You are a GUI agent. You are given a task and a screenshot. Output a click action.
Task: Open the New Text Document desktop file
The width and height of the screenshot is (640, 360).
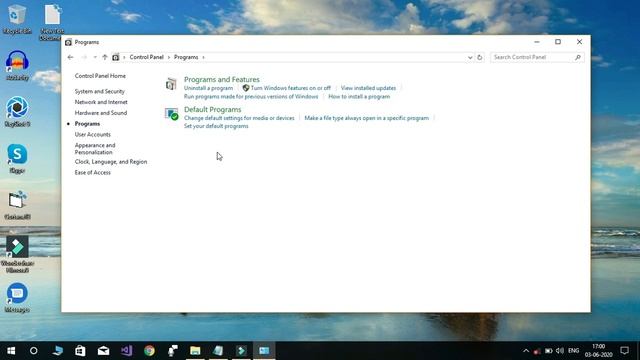pyautogui.click(x=52, y=22)
